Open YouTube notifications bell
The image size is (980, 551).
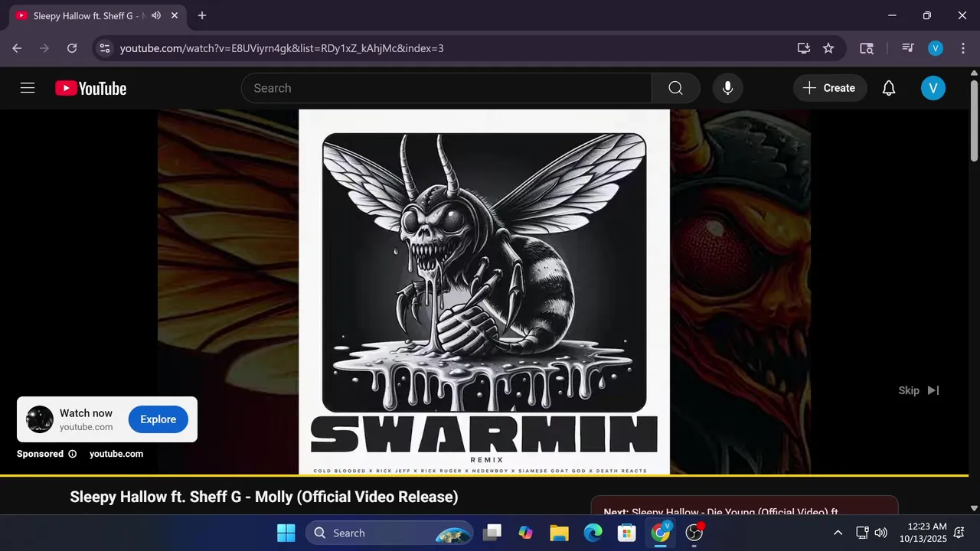[x=889, y=88]
